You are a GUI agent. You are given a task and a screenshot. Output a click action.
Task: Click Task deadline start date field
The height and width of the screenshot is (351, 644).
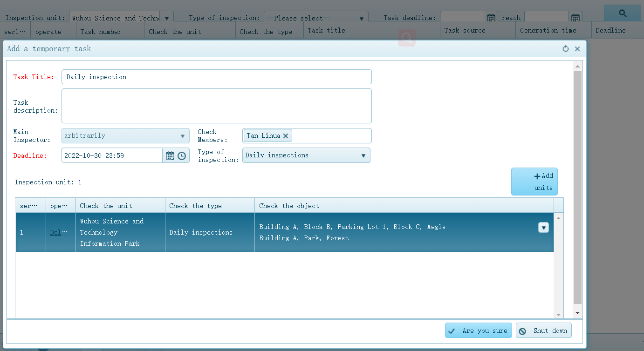(462, 18)
